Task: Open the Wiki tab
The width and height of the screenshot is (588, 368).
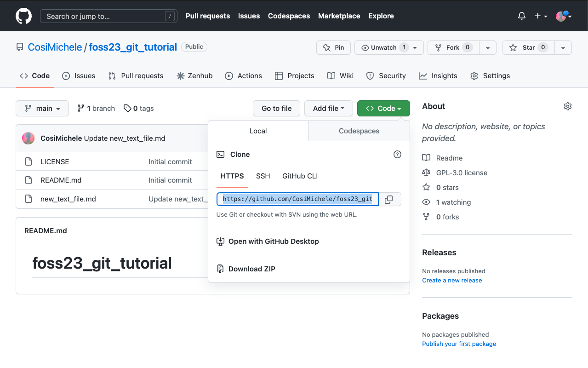Action: click(340, 76)
